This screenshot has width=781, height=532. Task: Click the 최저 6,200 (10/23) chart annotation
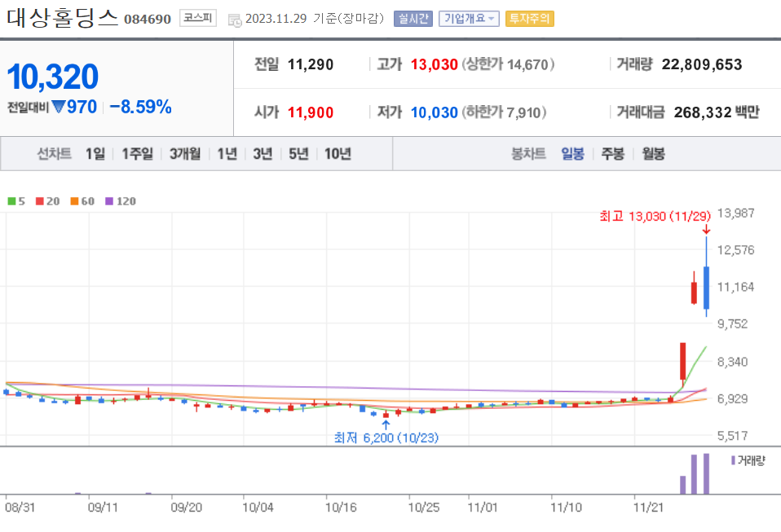tap(386, 438)
